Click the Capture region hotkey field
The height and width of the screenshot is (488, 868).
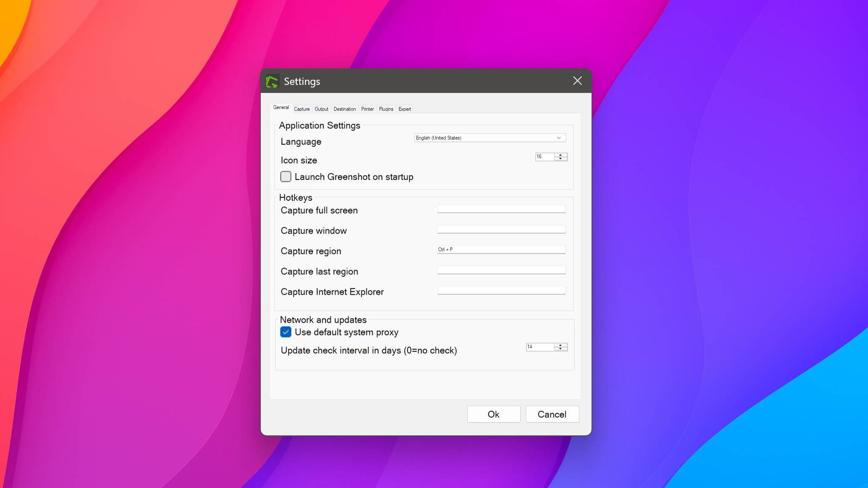501,250
